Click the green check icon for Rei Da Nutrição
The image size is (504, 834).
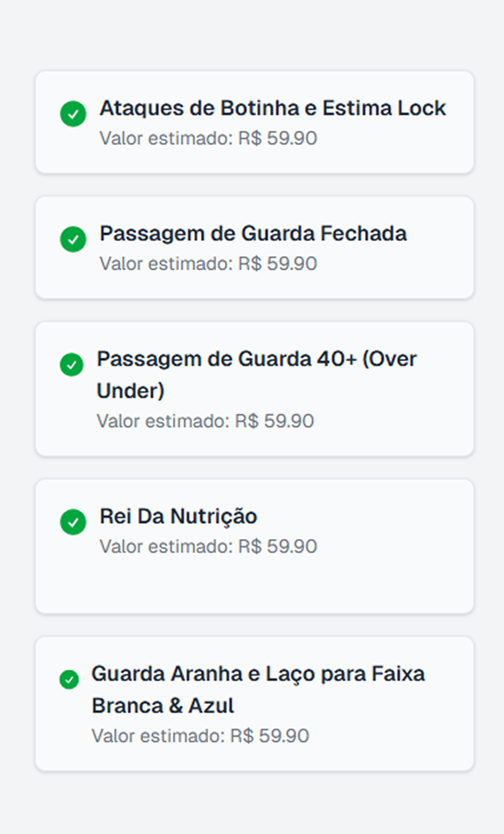pyautogui.click(x=73, y=522)
